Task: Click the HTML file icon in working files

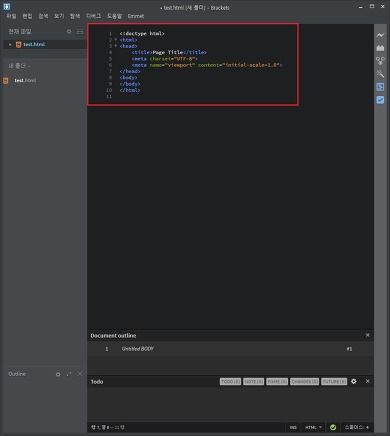Action: [19, 44]
